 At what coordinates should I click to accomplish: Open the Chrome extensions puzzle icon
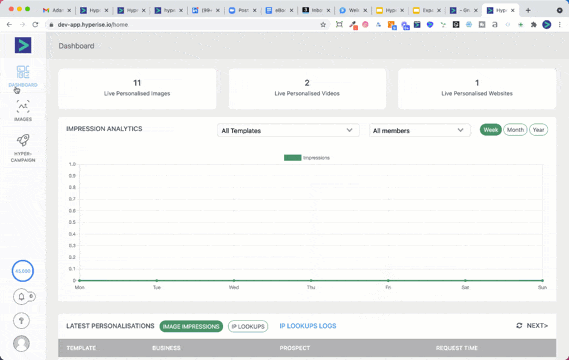[x=533, y=24]
